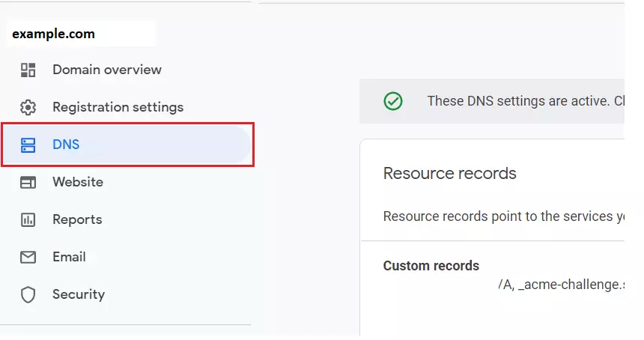Click the Registration settings gear icon

coord(28,108)
